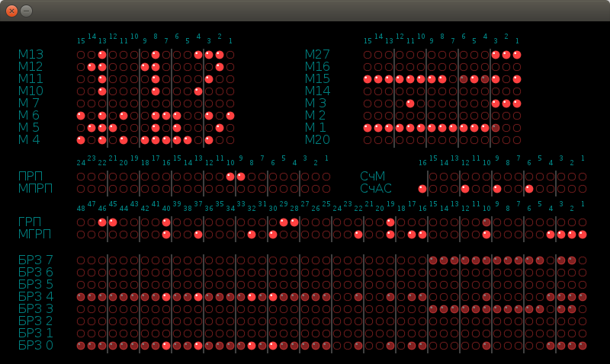Screen dimensions: 610x364
Task: Toggle bit 14 lamp of register M12
Action: click(x=91, y=67)
